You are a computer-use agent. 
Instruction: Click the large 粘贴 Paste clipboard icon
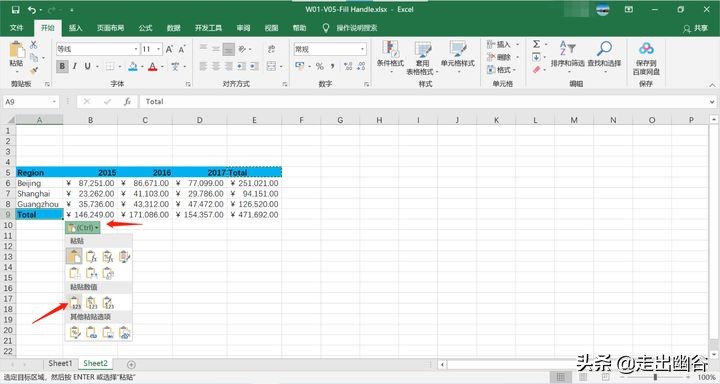tap(17, 50)
